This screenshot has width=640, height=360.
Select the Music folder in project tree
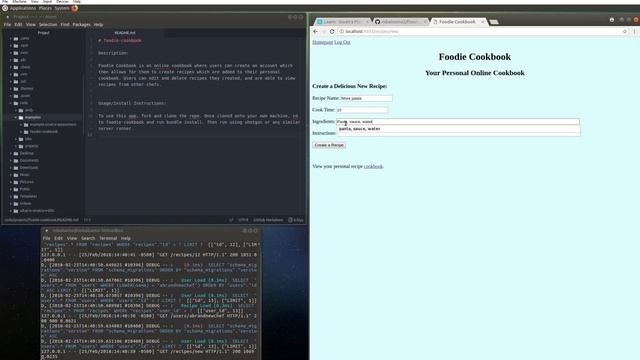(24, 175)
